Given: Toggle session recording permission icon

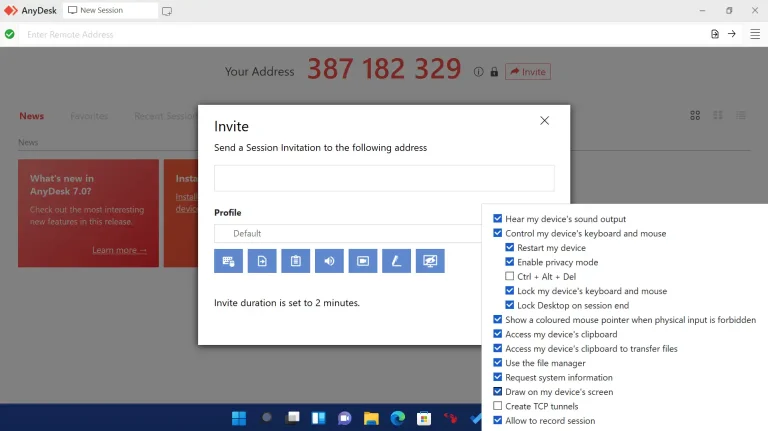Looking at the screenshot, I should 363,261.
